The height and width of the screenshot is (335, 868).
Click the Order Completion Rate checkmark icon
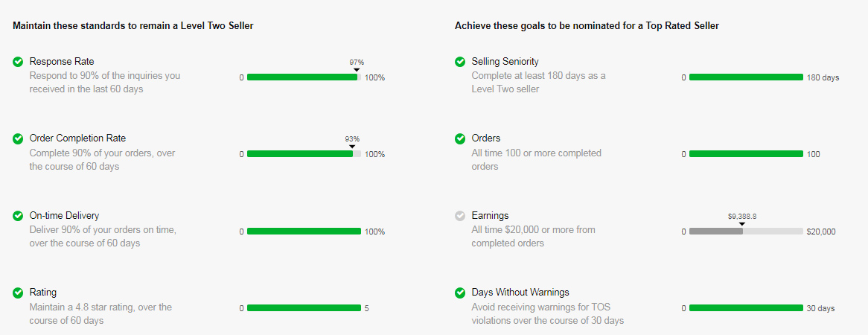[x=18, y=138]
